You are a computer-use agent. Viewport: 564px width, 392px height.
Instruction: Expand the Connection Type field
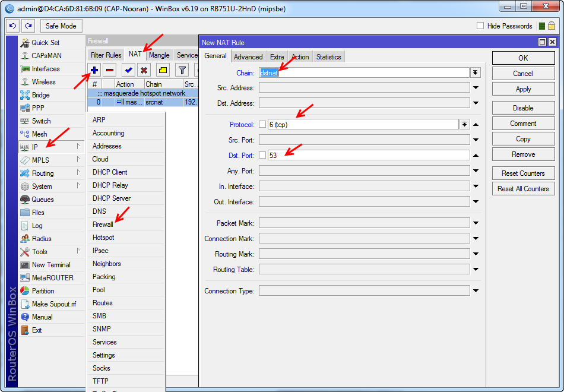pos(476,290)
